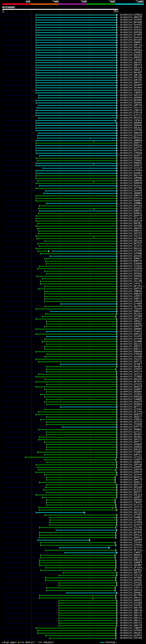Click the Large gaps legend text
This screenshot has height=644, width=146.
click(x=28, y=642)
